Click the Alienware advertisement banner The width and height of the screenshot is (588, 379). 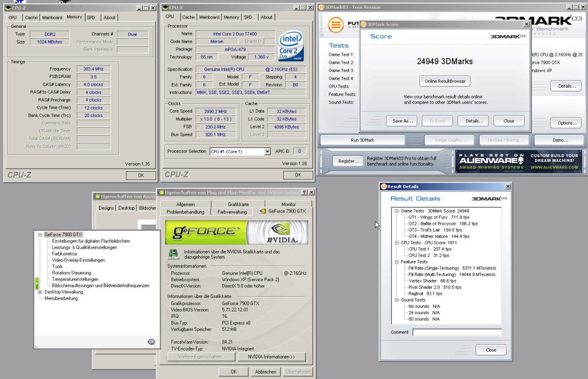pos(518,162)
